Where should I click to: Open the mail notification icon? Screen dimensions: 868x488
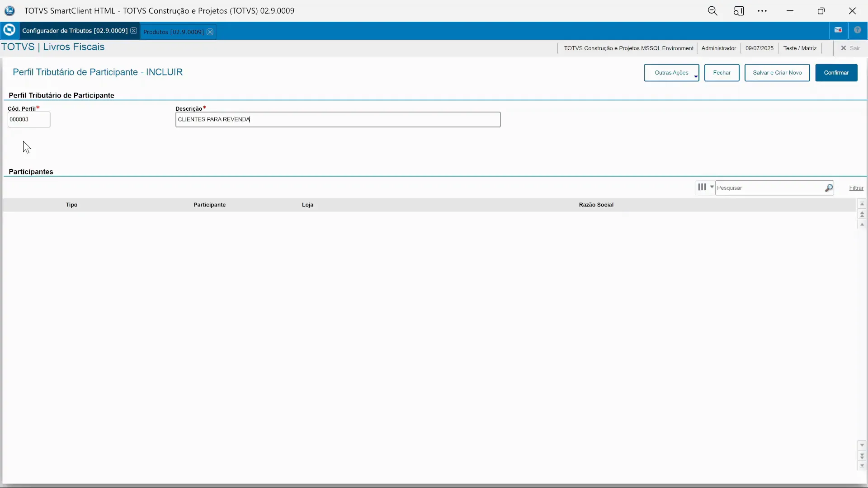point(838,30)
